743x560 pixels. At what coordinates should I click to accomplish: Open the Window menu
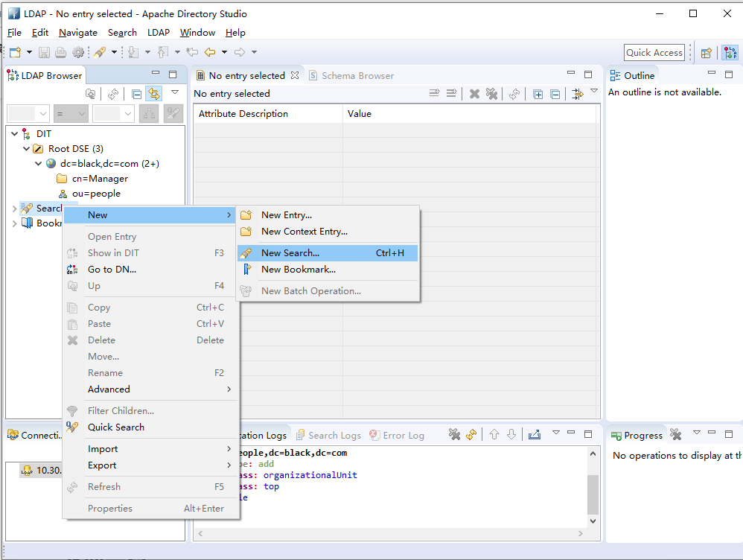tap(197, 33)
